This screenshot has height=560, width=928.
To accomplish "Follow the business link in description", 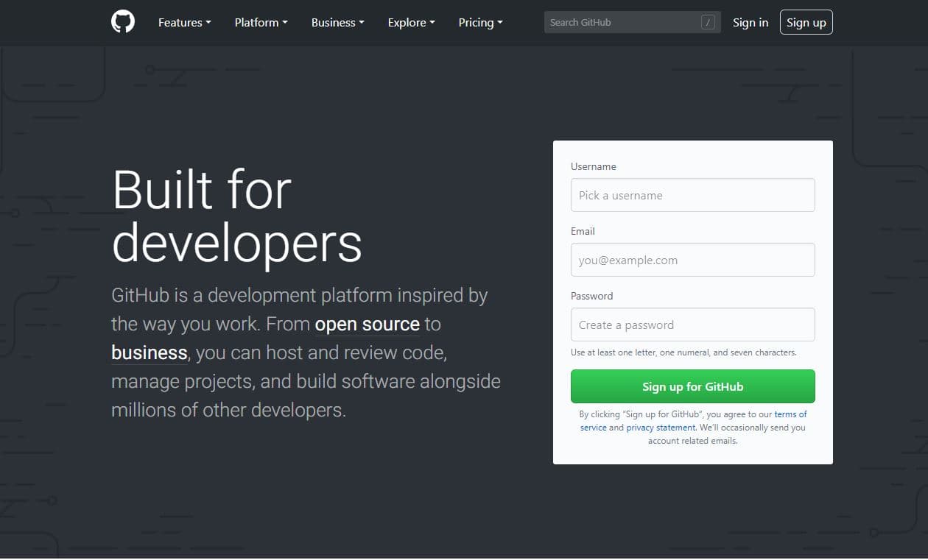I will [150, 352].
